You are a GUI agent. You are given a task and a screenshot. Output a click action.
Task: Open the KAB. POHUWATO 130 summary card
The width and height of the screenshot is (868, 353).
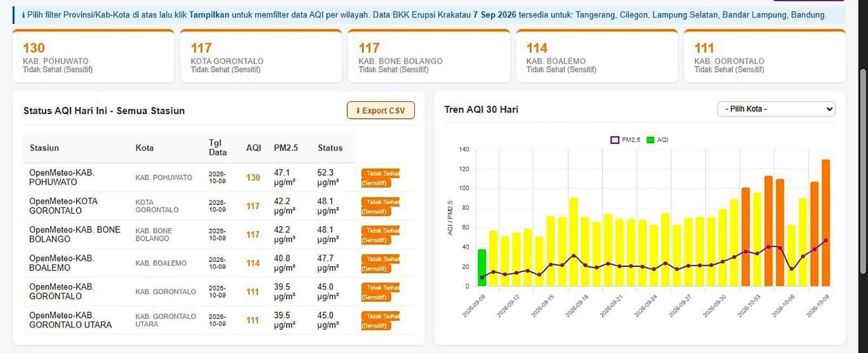coord(93,56)
